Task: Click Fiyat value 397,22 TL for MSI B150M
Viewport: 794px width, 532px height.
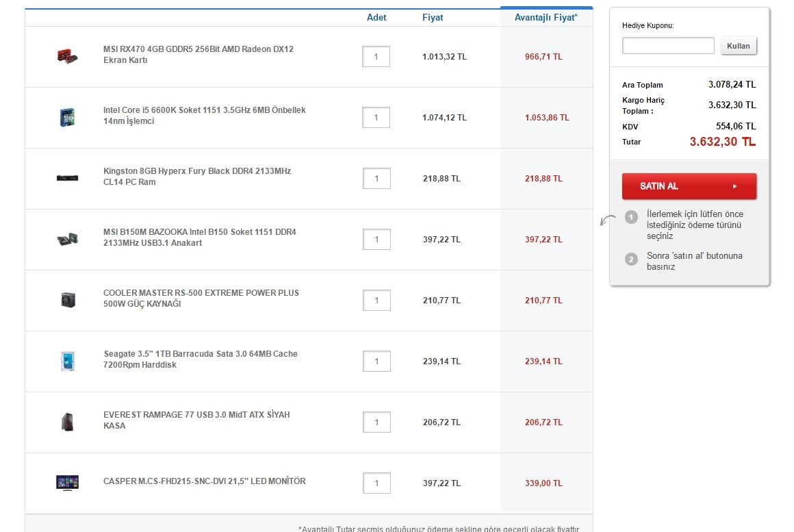Action: pos(441,239)
